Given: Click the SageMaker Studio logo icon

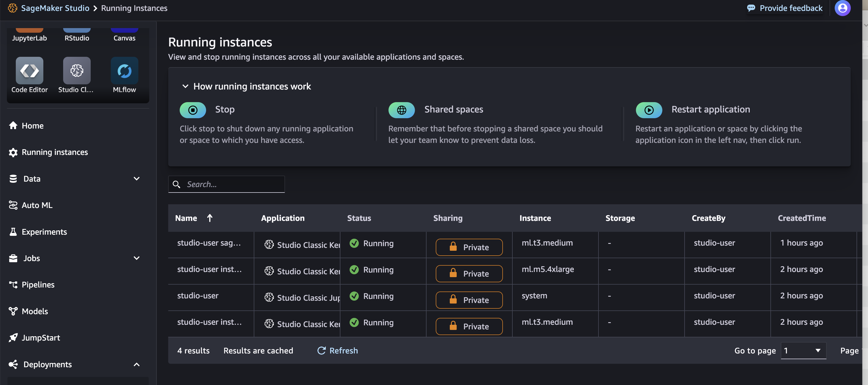Looking at the screenshot, I should [12, 8].
